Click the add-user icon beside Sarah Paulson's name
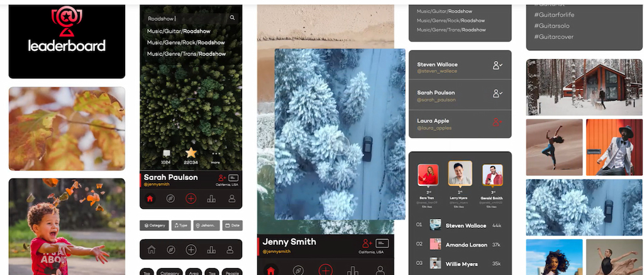644x275 pixels. click(x=222, y=179)
